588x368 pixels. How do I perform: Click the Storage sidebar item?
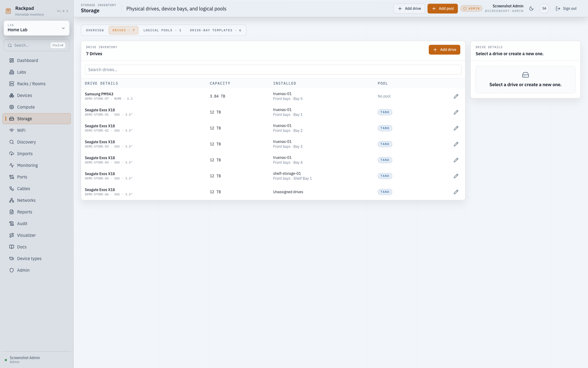36,119
